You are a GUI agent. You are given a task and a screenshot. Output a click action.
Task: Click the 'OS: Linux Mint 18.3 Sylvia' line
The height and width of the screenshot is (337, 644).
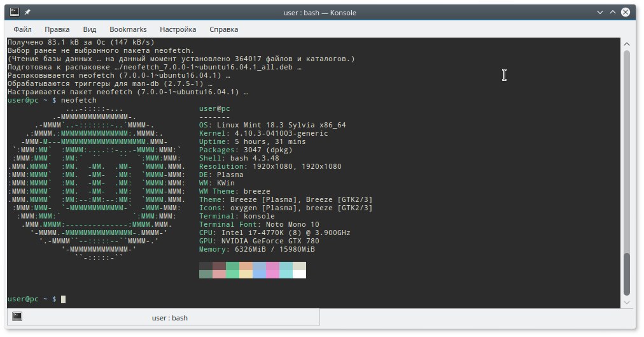click(273, 125)
